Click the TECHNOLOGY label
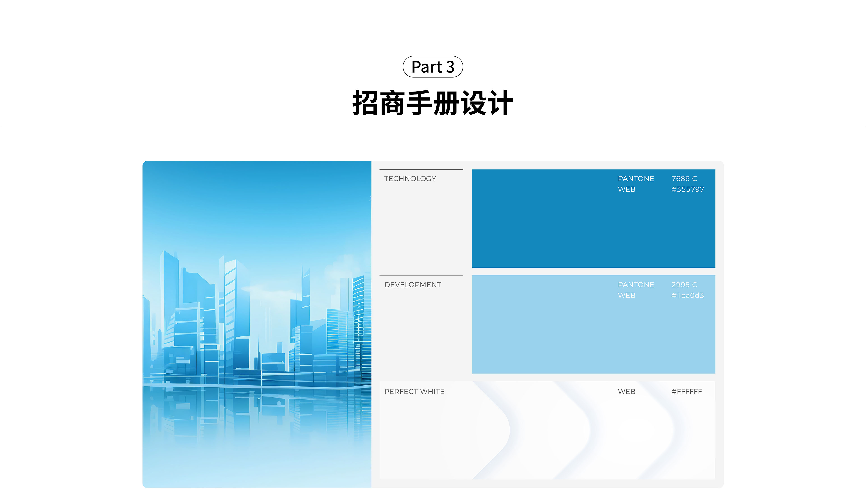This screenshot has height=504, width=866. 410,179
